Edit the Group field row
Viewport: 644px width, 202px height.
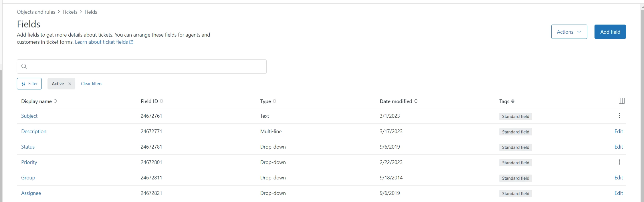(x=619, y=178)
